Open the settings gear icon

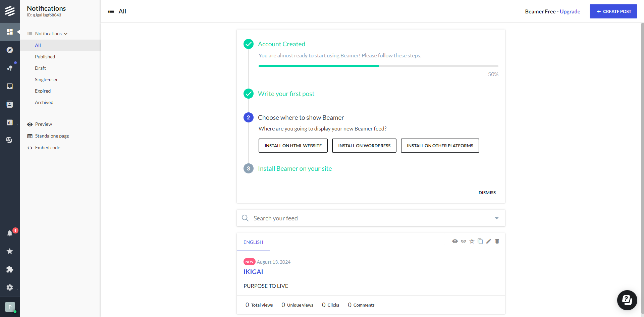(x=10, y=287)
